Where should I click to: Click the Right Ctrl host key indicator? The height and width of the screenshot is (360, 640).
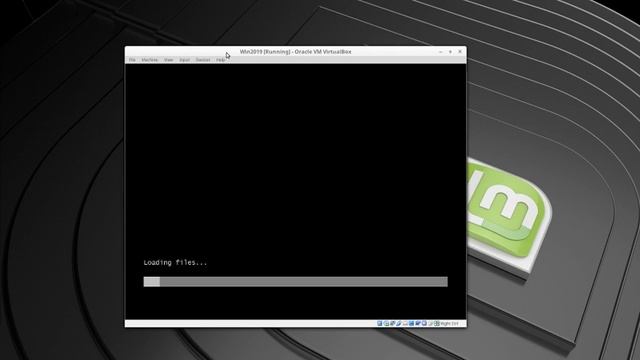449,323
